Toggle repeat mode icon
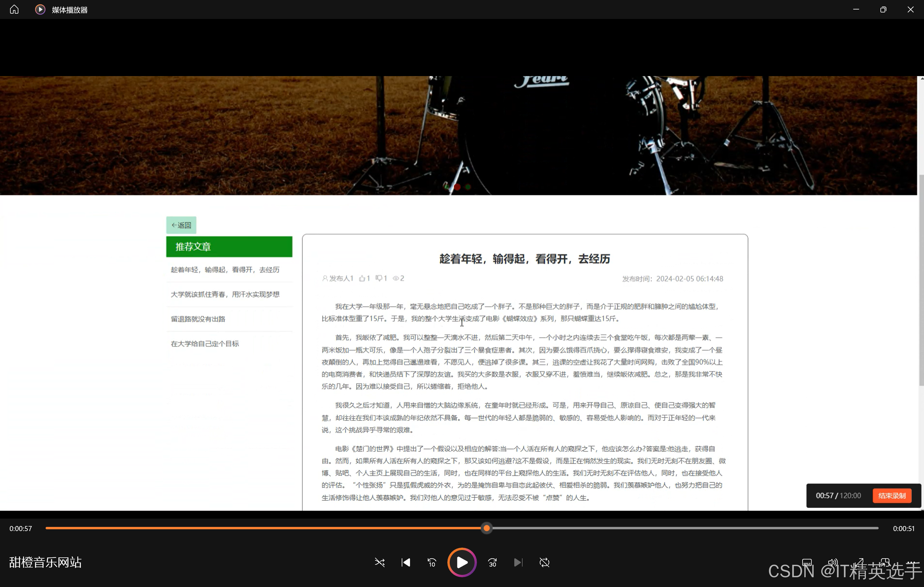This screenshot has height=587, width=924. click(544, 562)
